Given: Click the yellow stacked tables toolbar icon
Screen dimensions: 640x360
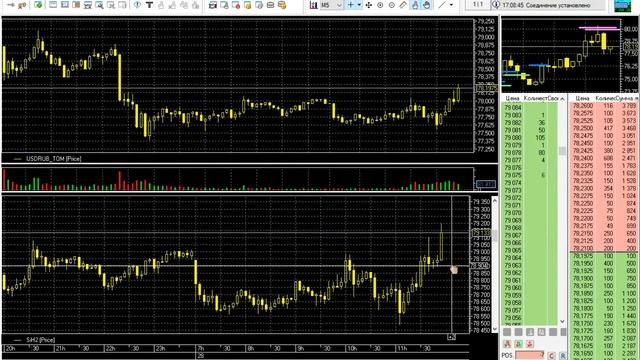Looking at the screenshot, I should click(x=282, y=5).
